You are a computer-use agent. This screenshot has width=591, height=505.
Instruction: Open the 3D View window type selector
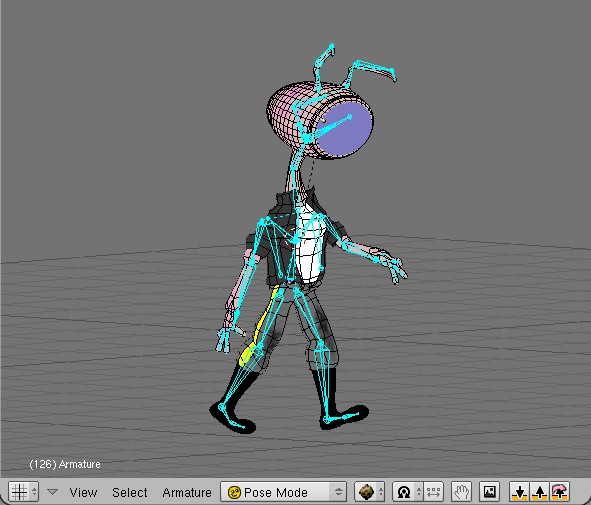(x=19, y=492)
